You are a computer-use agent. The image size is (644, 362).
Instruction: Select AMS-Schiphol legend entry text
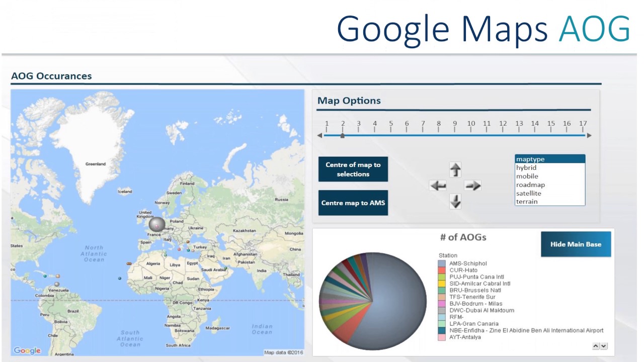[468, 263]
